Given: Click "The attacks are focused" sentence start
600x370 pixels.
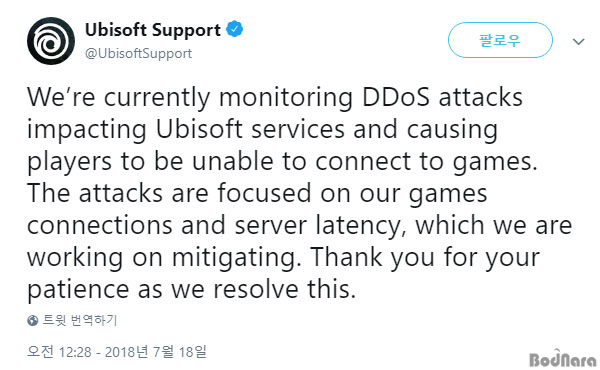Looking at the screenshot, I should coord(169,193).
